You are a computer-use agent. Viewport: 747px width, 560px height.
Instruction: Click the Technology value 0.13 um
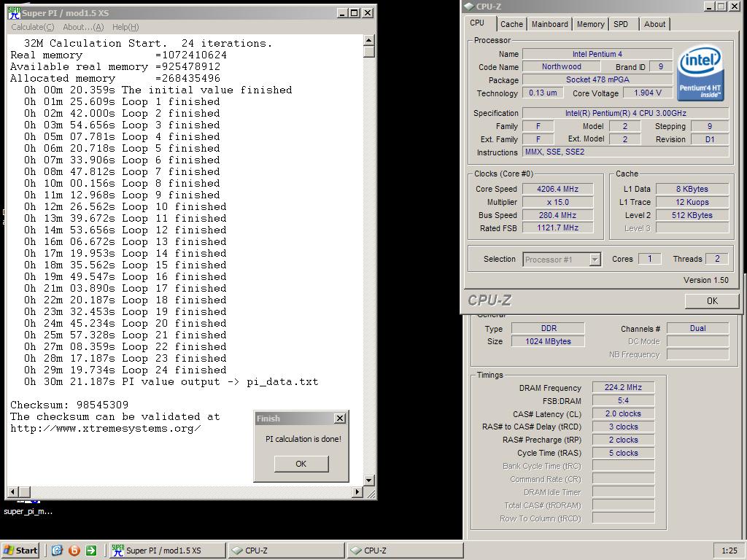coord(543,93)
